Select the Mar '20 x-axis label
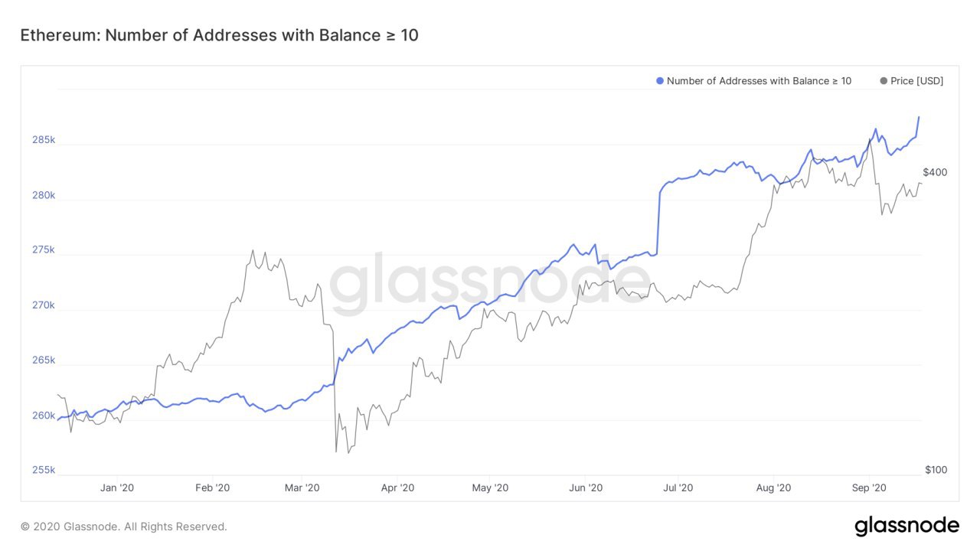The height and width of the screenshot is (551, 980). [302, 487]
